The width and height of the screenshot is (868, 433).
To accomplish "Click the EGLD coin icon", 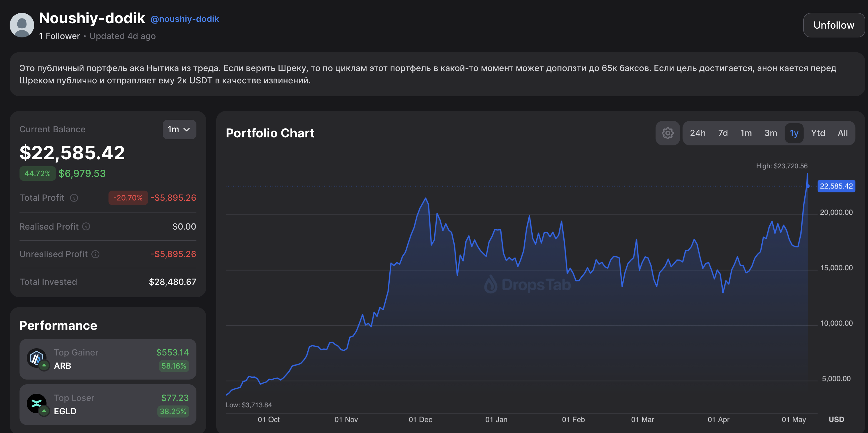I will click(36, 404).
